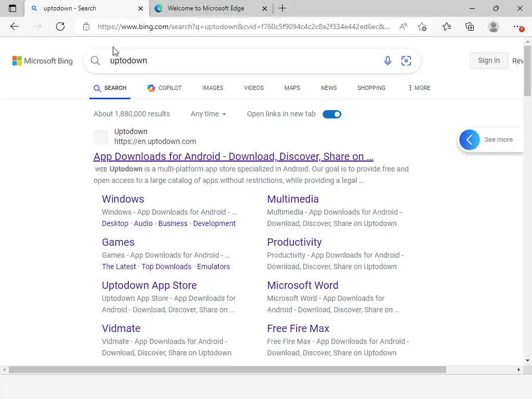532x399 pixels.
Task: Click the horizontal scrollbar thumb
Action: [228, 370]
